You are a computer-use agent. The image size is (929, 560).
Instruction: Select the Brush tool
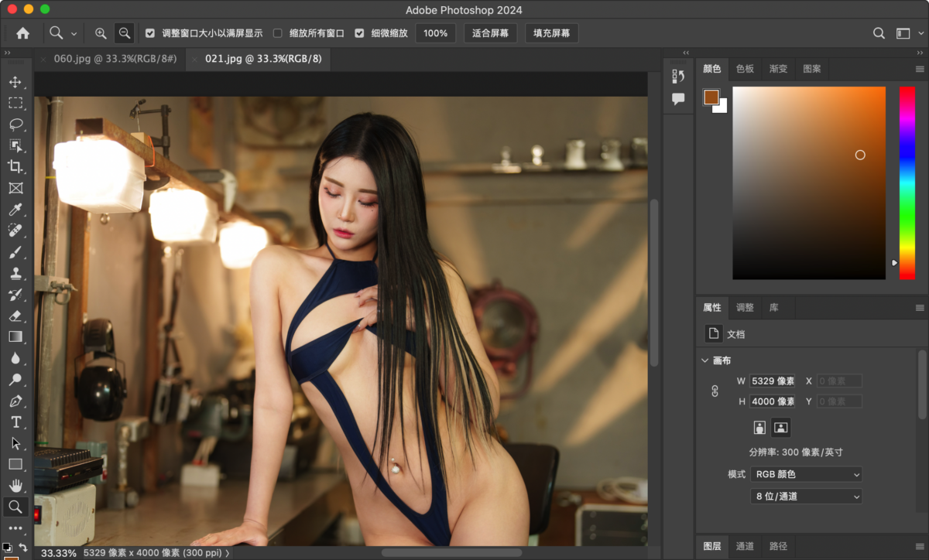point(15,252)
